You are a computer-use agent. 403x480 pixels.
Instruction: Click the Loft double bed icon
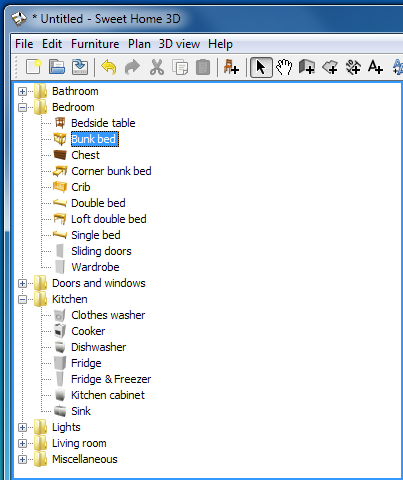pos(60,219)
